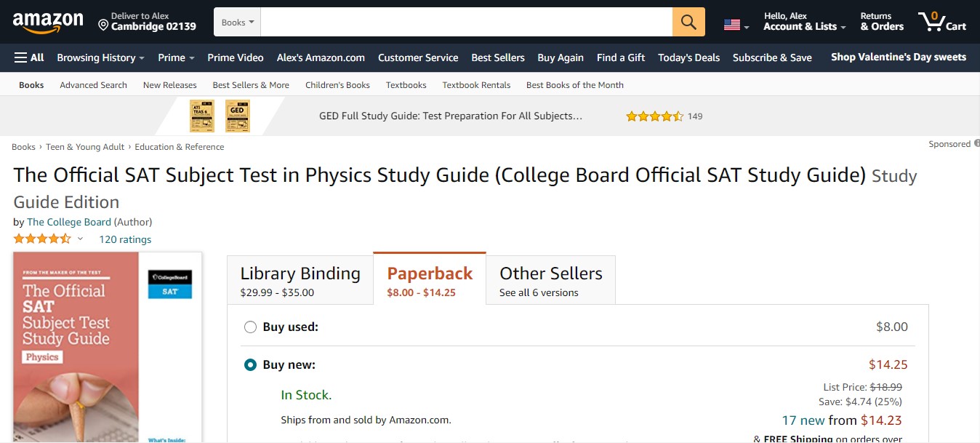This screenshot has width=980, height=443.
Task: Select the Buy used radio button
Action: (x=250, y=327)
